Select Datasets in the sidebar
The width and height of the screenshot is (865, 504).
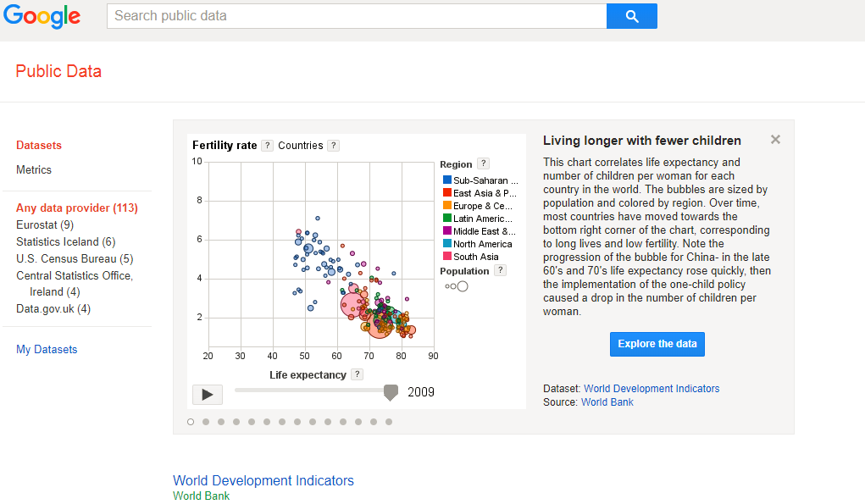click(39, 145)
